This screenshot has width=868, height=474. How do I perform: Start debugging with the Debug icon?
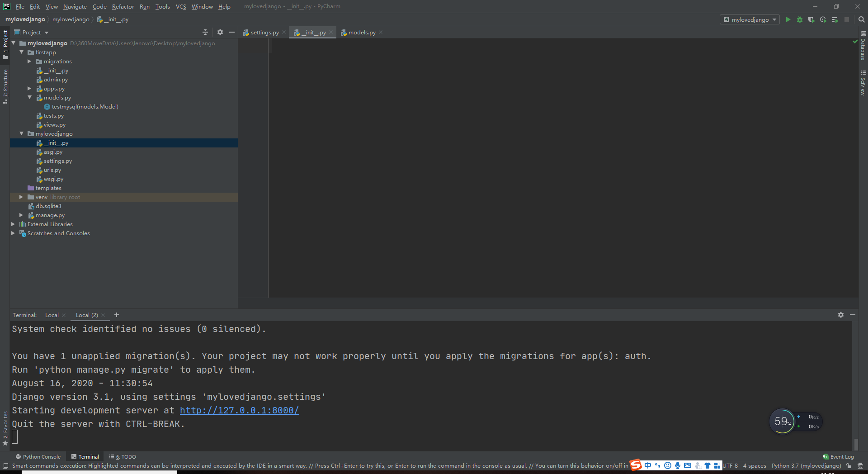pyautogui.click(x=799, y=19)
